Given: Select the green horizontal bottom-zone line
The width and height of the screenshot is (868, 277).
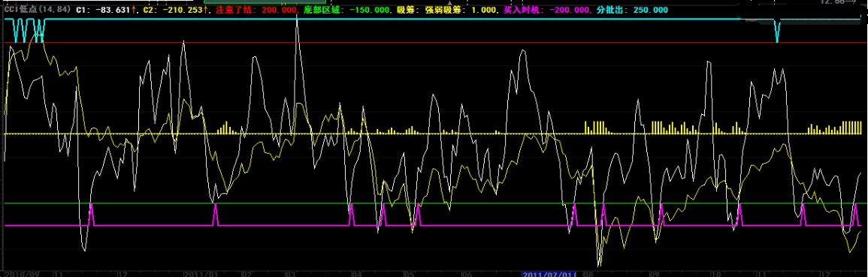Looking at the screenshot, I should point(434,203).
